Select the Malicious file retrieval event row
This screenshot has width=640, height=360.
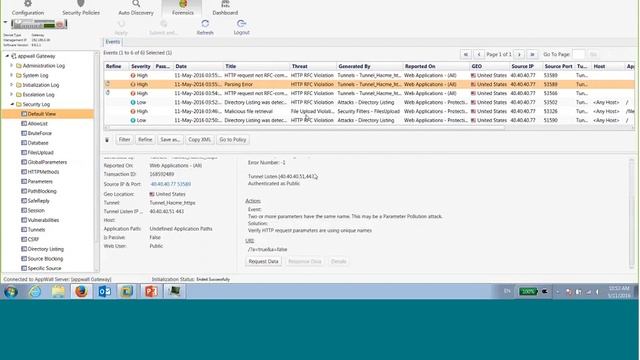tap(369, 111)
